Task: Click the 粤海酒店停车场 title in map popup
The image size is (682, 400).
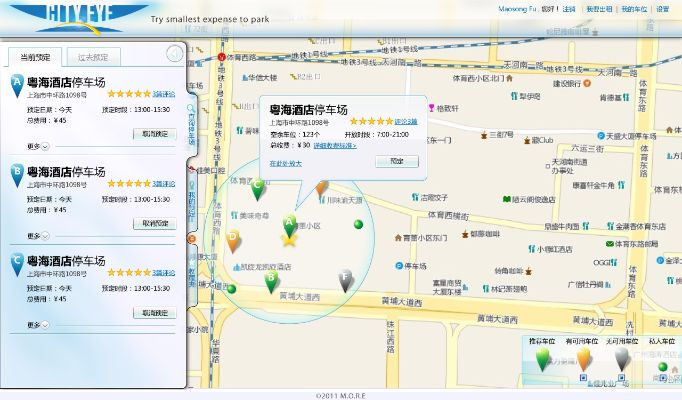Action: (308, 110)
